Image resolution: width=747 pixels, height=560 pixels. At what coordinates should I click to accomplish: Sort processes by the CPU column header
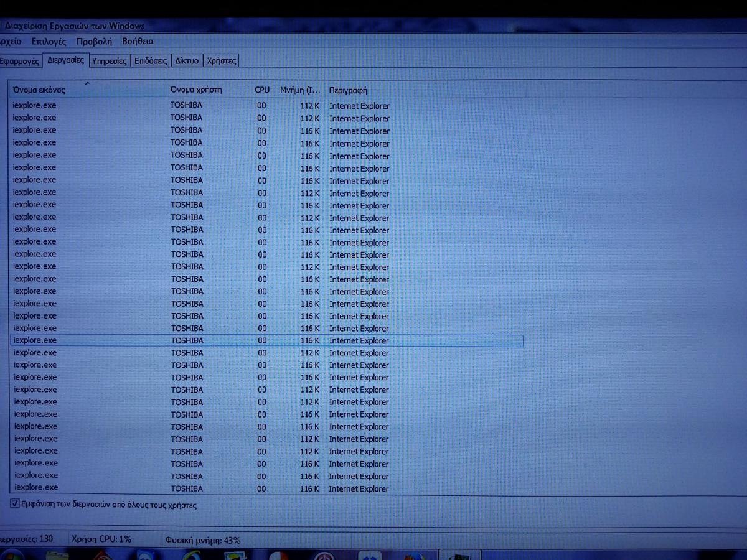pyautogui.click(x=262, y=90)
